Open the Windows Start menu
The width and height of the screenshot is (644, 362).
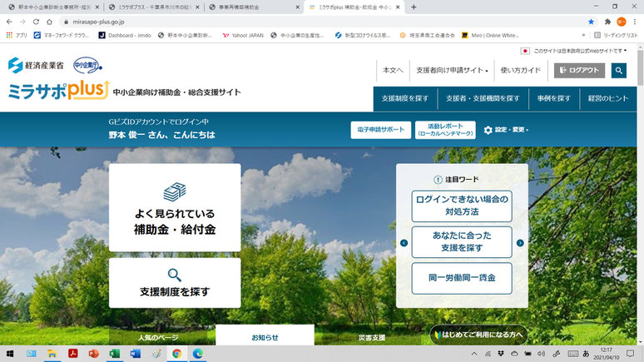coord(10,354)
